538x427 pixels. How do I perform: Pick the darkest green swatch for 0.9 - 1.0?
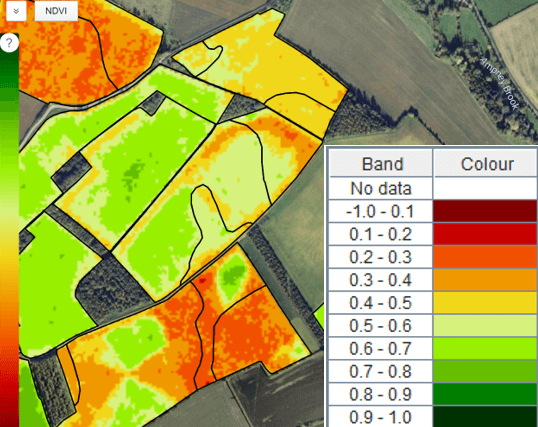point(486,417)
